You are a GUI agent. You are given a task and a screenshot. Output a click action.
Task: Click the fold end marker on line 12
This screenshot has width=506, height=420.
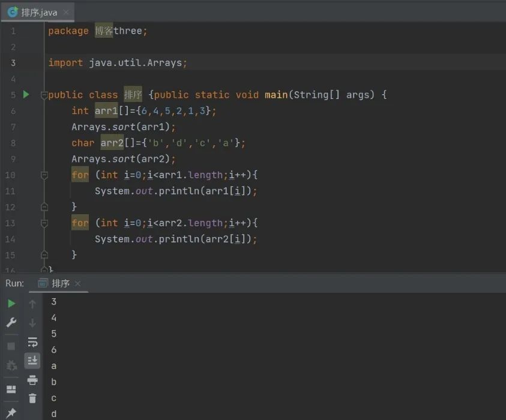point(44,207)
